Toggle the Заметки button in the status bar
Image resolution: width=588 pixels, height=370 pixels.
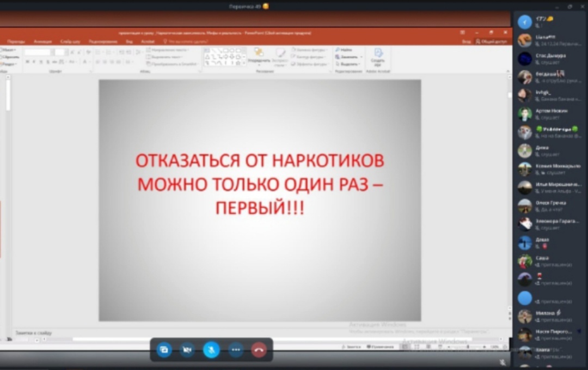click(351, 347)
